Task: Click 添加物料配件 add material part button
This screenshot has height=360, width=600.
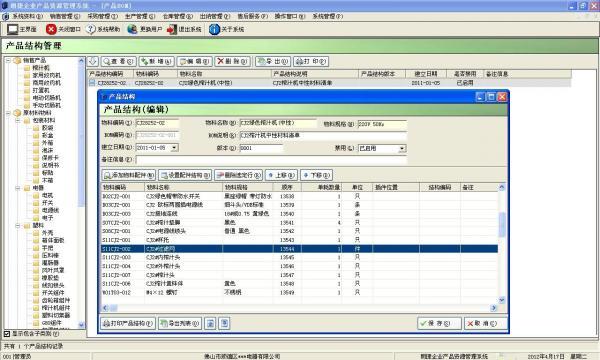Action: tap(129, 175)
